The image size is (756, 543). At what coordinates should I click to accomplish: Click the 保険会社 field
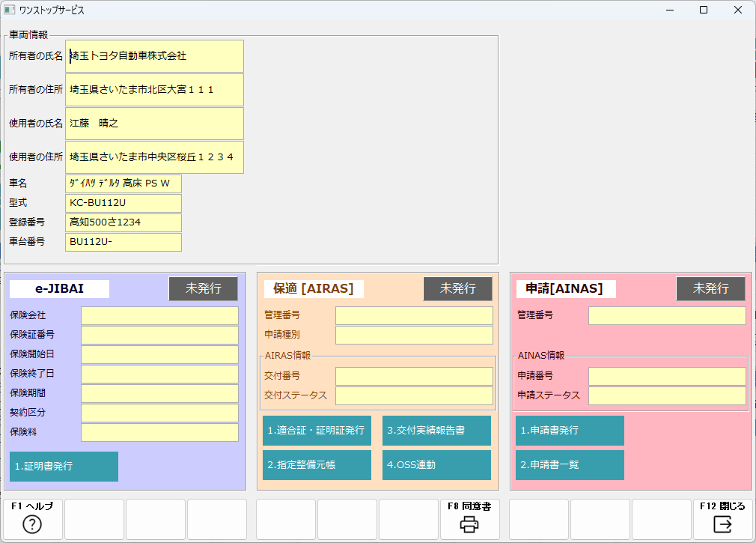click(x=159, y=316)
